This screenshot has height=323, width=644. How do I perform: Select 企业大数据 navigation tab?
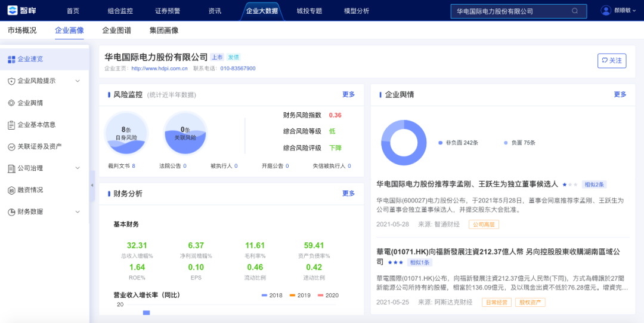coord(262,11)
